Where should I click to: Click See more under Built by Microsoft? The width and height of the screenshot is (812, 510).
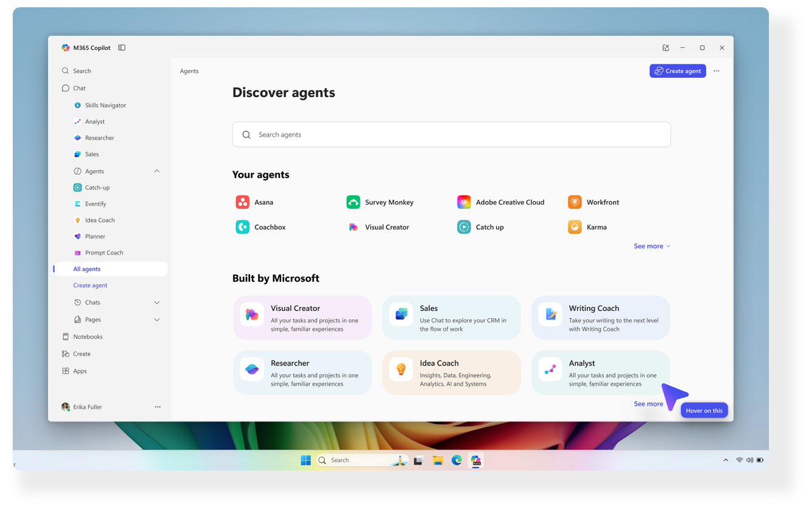pos(648,404)
